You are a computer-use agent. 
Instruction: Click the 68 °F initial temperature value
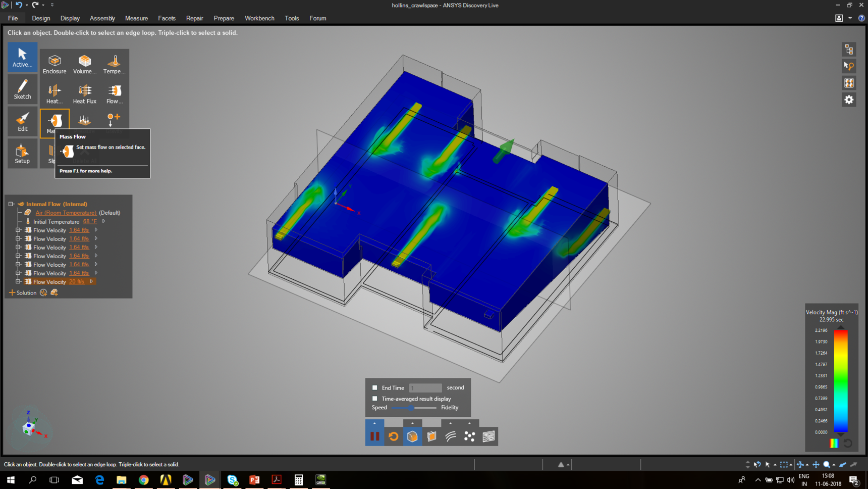point(90,221)
